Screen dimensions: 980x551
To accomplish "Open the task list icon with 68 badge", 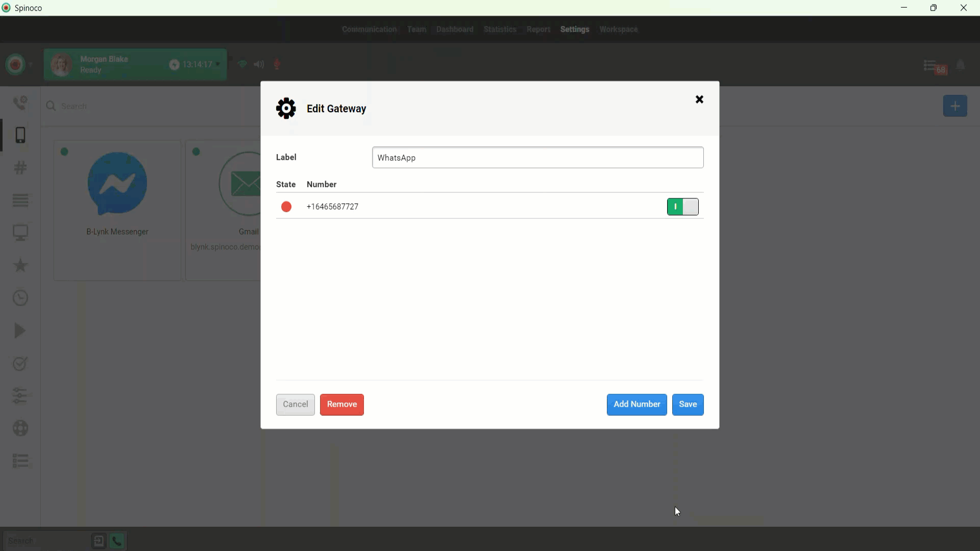I will 930,66.
